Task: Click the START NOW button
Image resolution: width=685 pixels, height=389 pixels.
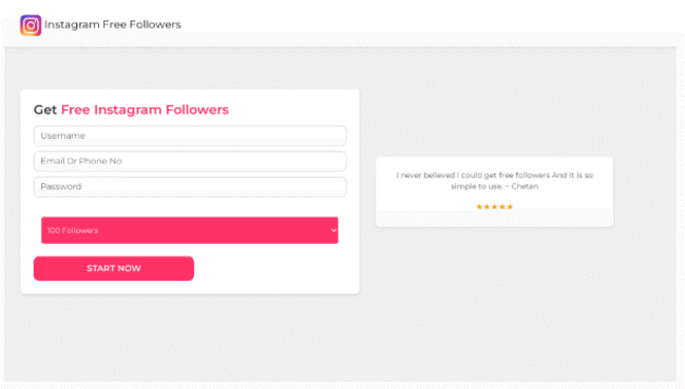Action: click(x=114, y=268)
